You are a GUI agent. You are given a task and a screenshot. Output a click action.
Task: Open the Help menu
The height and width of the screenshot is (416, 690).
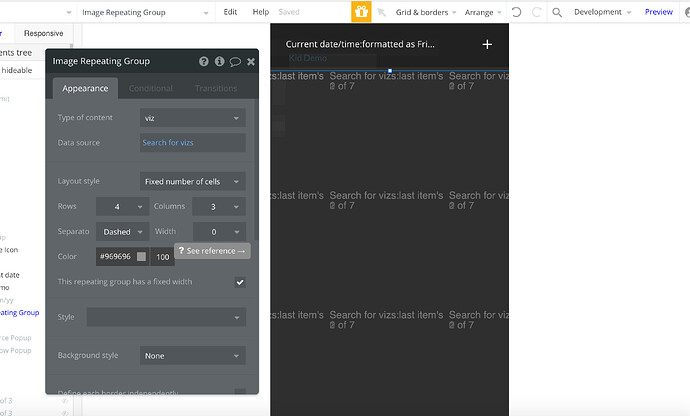click(x=261, y=12)
